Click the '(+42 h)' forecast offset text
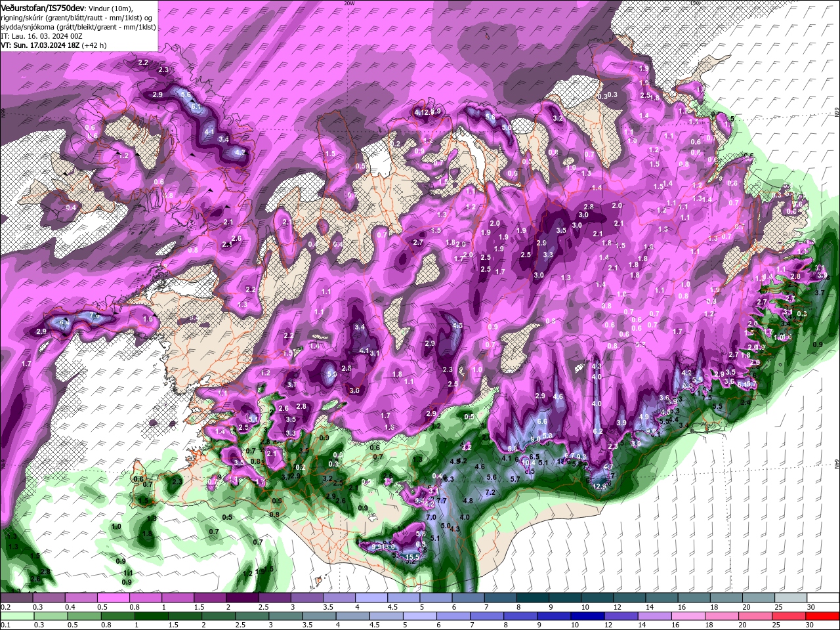The image size is (840, 630). point(94,45)
